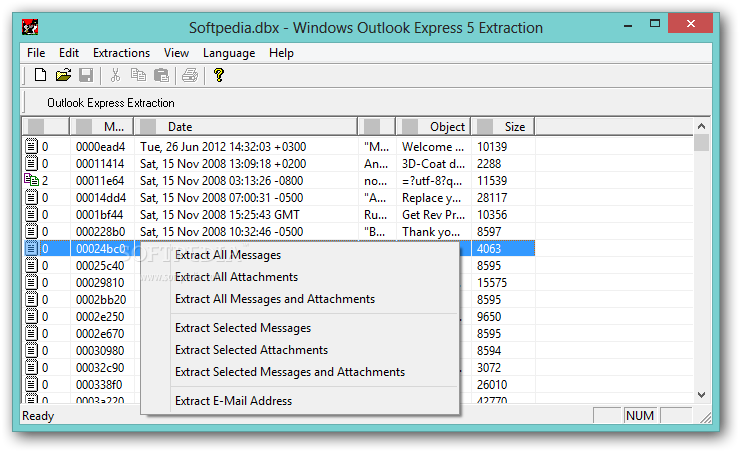Choose Extract E-Mail Address
The width and height of the screenshot is (740, 452).
coord(300,401)
